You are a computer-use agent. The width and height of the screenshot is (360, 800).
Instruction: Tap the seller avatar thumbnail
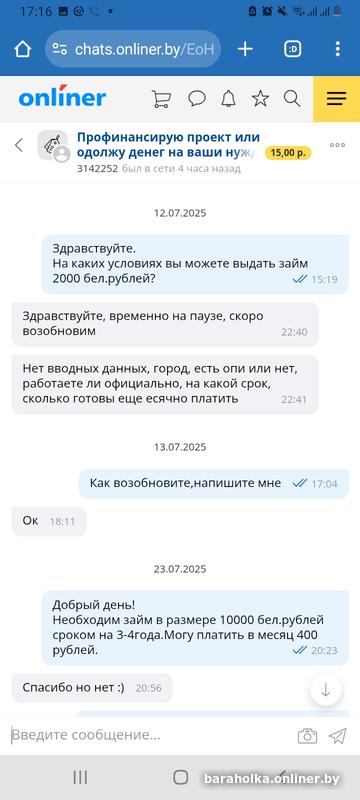click(x=53, y=145)
